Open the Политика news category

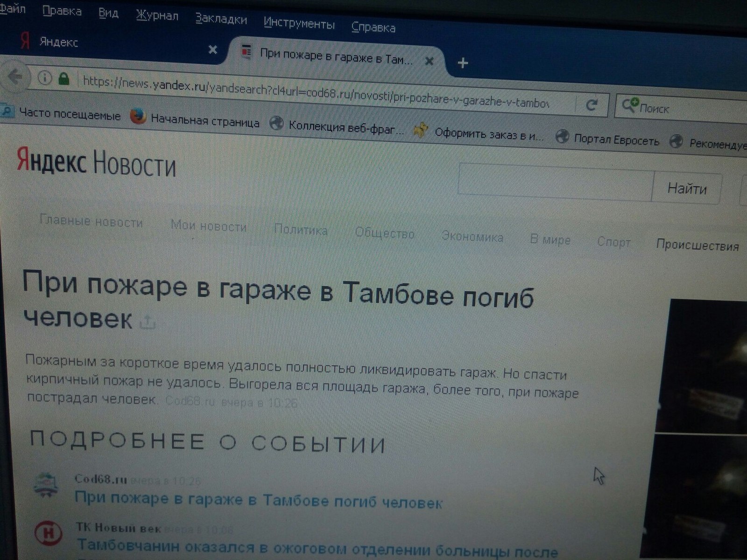coord(301,230)
